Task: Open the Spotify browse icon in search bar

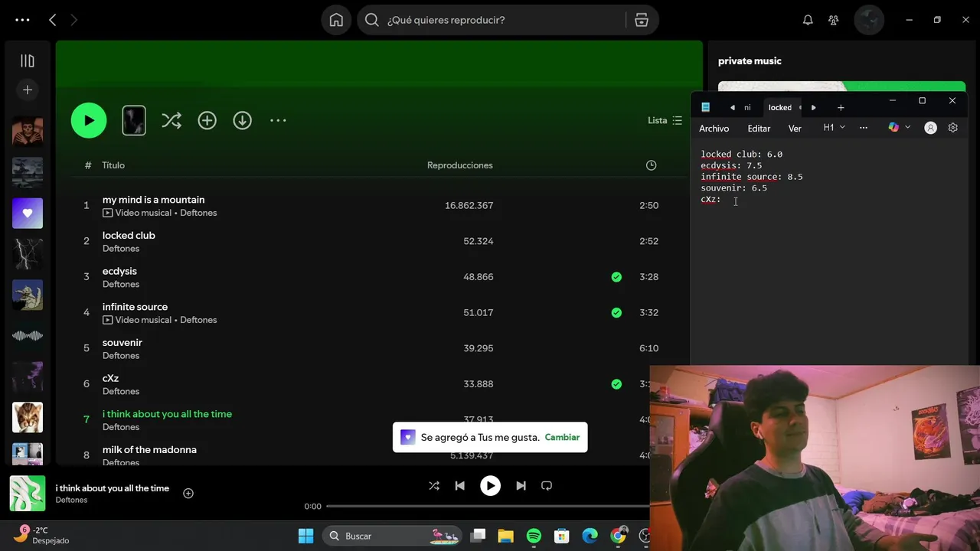Action: click(x=642, y=20)
